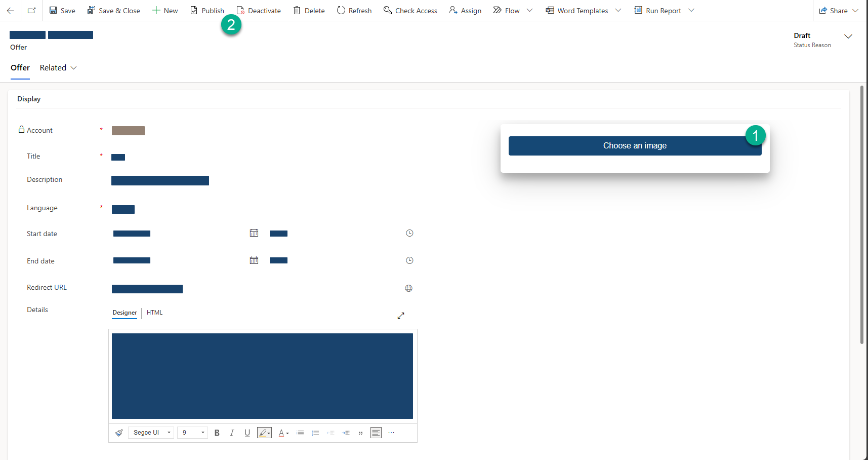
Task: Switch to the HTML tab
Action: click(154, 313)
